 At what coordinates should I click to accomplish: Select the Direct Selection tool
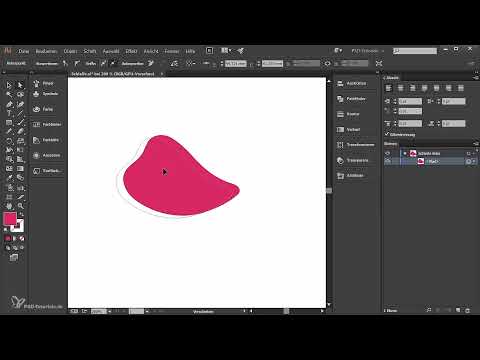(x=20, y=85)
